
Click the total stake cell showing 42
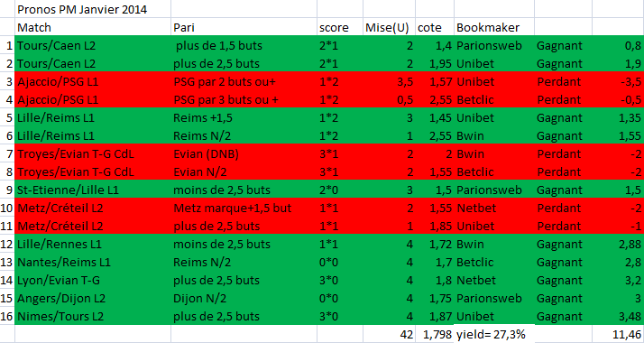coord(389,334)
